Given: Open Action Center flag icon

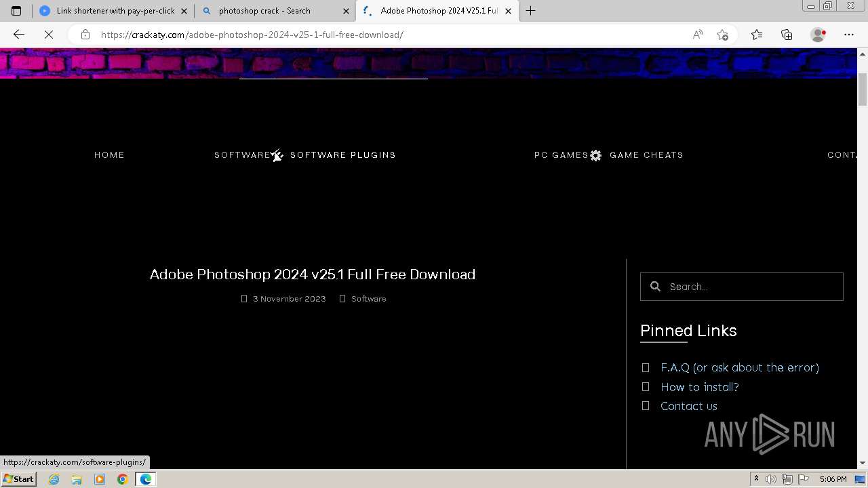Looking at the screenshot, I should 804,479.
